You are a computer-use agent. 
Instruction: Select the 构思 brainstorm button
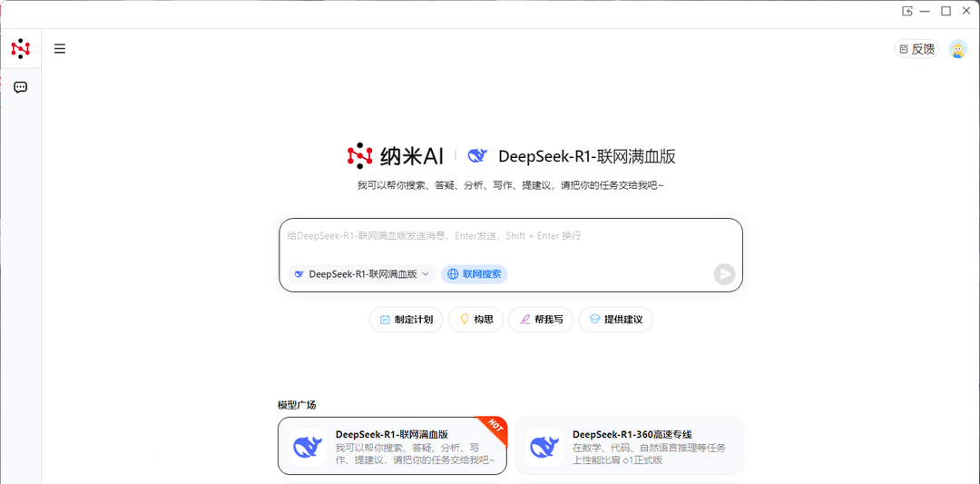(475, 320)
